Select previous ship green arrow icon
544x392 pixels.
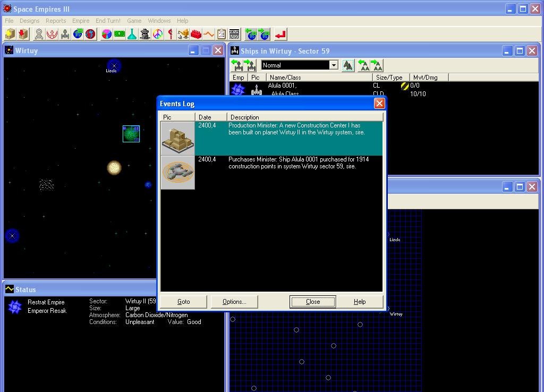coord(237,65)
